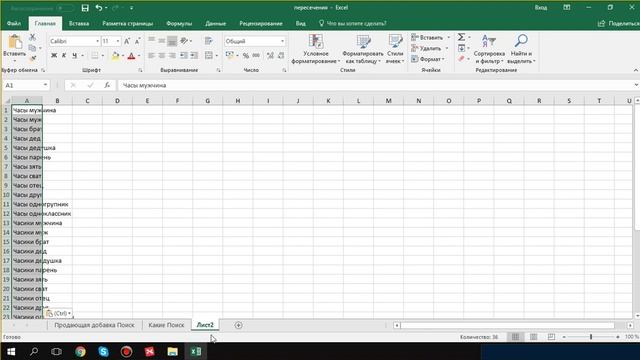Increase the font size

click(x=127, y=41)
